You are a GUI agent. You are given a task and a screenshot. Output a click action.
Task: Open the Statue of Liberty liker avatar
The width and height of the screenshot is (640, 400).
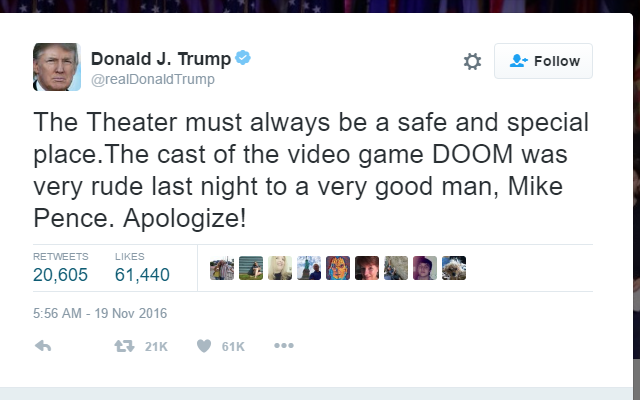309,268
